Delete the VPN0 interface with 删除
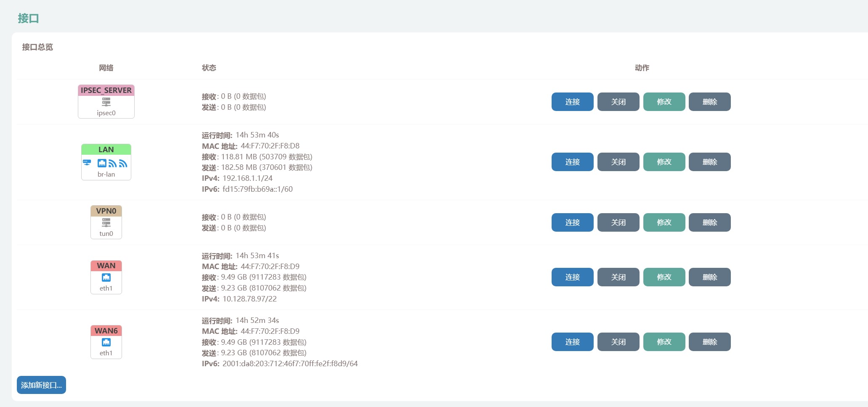Image resolution: width=868 pixels, height=407 pixels. pyautogui.click(x=709, y=222)
